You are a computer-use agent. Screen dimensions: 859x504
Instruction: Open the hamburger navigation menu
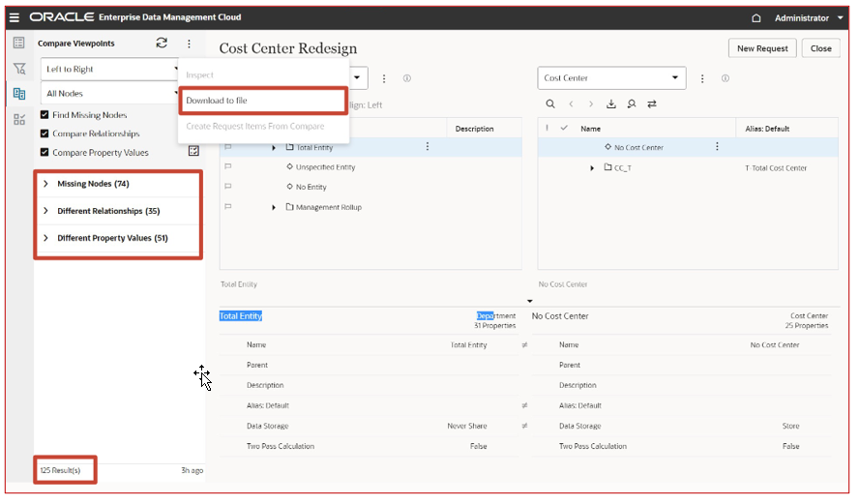coord(15,17)
